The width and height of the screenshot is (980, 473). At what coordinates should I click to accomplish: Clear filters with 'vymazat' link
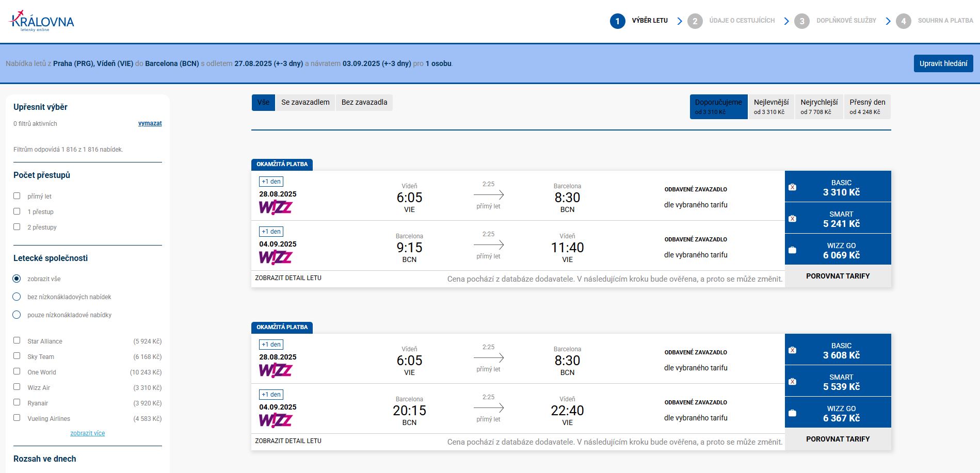pos(150,123)
